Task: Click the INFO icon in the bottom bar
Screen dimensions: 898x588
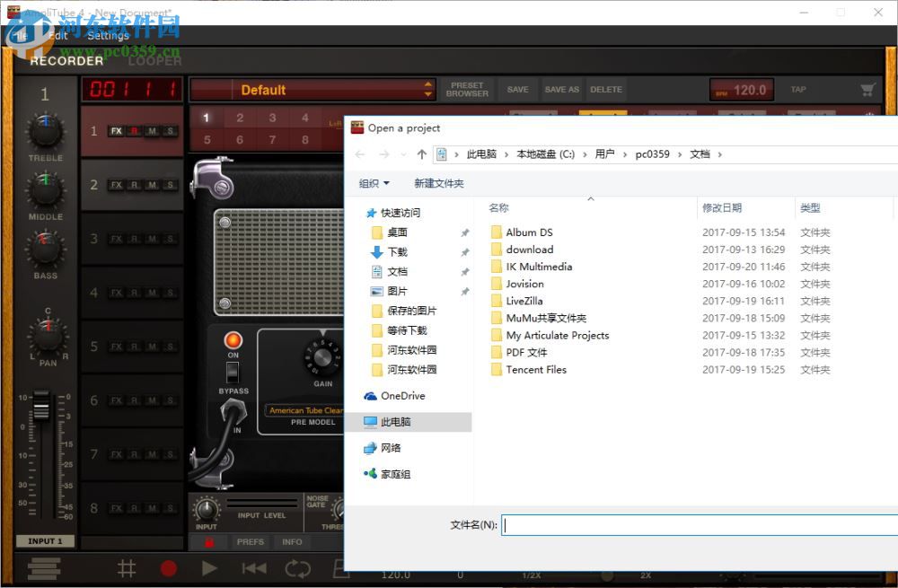Action: click(292, 542)
